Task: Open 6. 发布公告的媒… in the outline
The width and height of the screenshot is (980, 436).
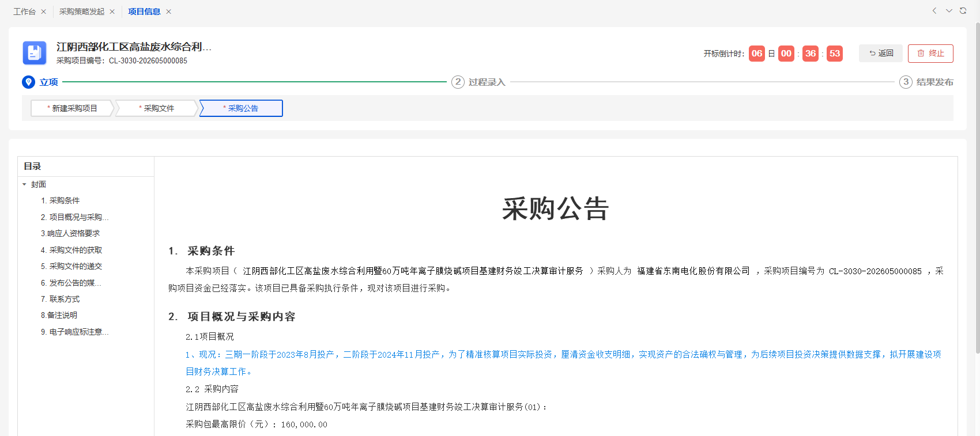Action: click(71, 283)
